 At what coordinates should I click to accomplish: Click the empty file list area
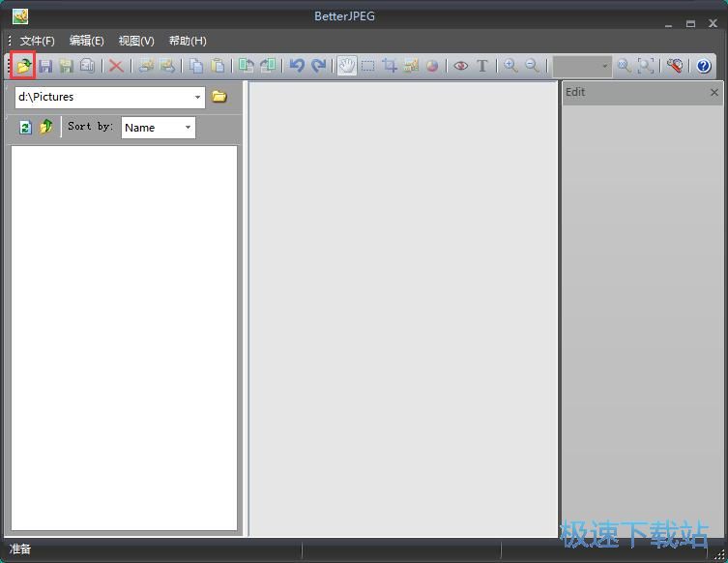click(124, 337)
